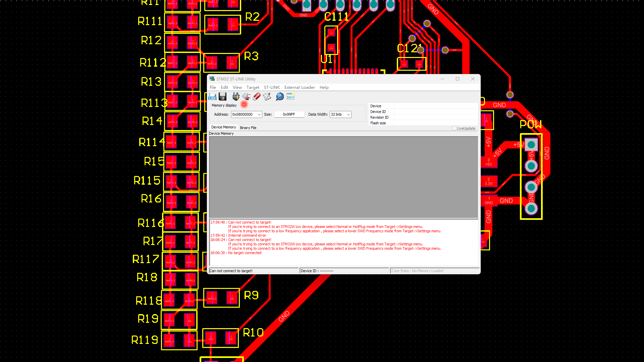Click the Size input field
Image resolution: width=644 pixels, height=362 pixels.
289,115
